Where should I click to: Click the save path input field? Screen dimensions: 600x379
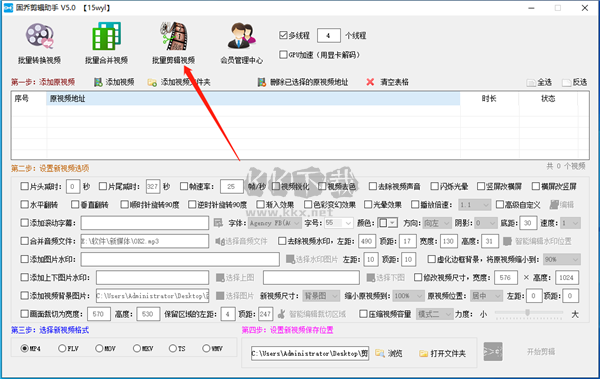[310, 353]
